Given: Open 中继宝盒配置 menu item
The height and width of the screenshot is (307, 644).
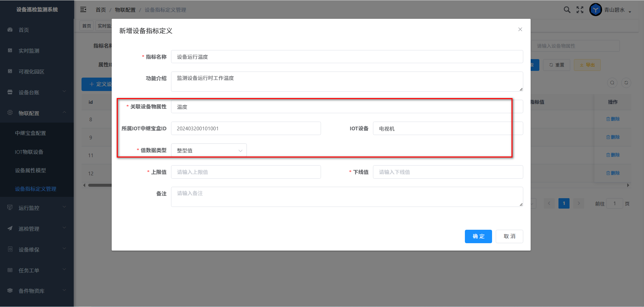Looking at the screenshot, I should pyautogui.click(x=31, y=133).
